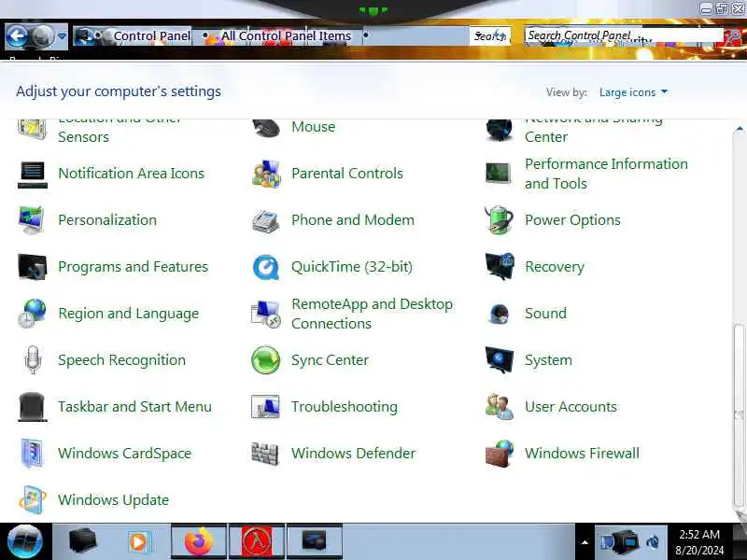Click the System monitor icon
Viewport: 747px width, 560px height.
[499, 359]
